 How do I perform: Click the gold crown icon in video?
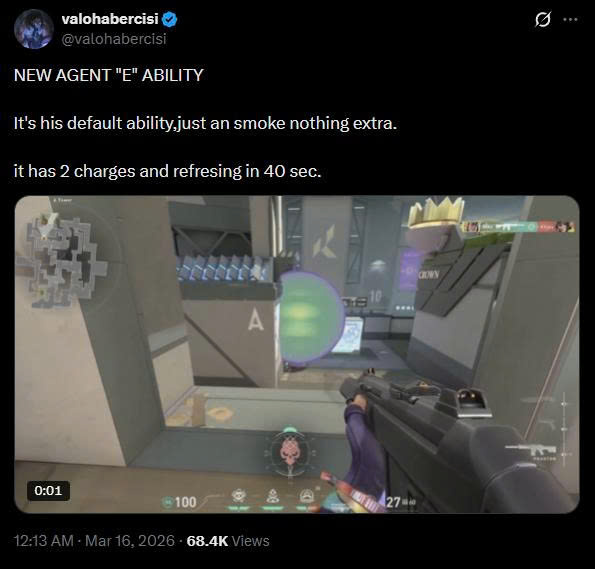coord(436,213)
